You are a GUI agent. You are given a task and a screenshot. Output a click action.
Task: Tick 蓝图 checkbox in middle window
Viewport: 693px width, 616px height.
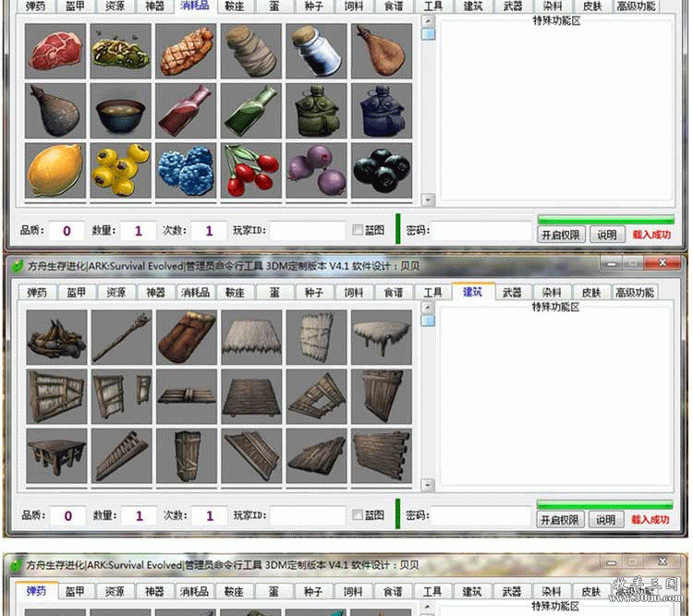pos(358,514)
